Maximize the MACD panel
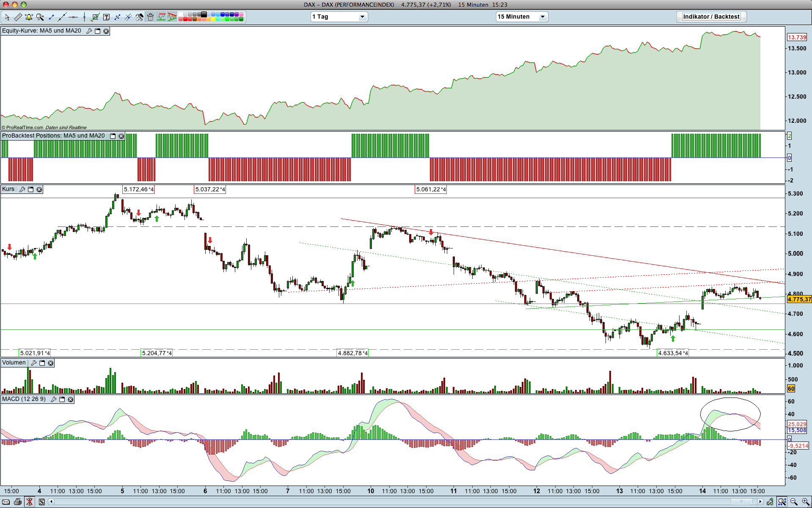This screenshot has width=812, height=508. [x=62, y=399]
